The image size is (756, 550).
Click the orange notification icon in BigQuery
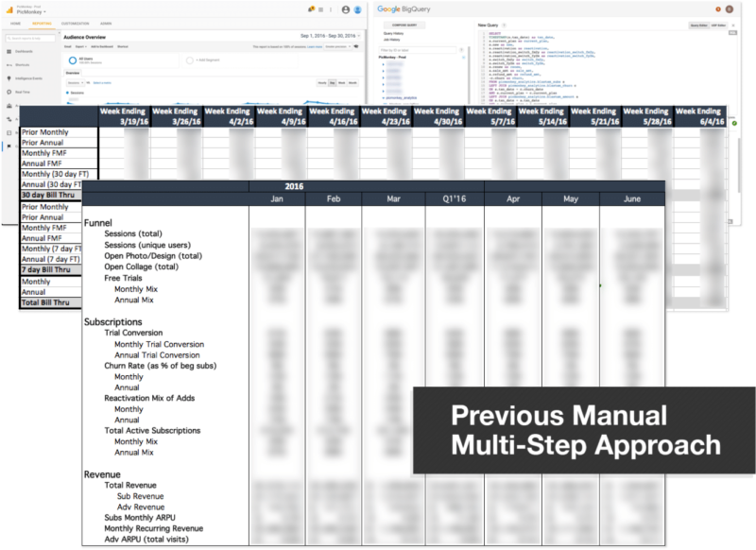point(718,9)
